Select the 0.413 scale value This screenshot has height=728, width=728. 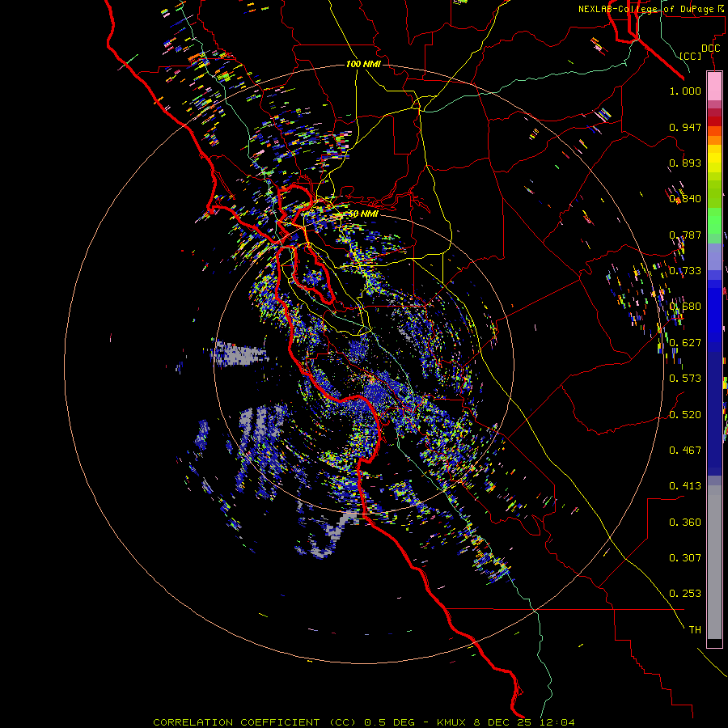click(685, 486)
